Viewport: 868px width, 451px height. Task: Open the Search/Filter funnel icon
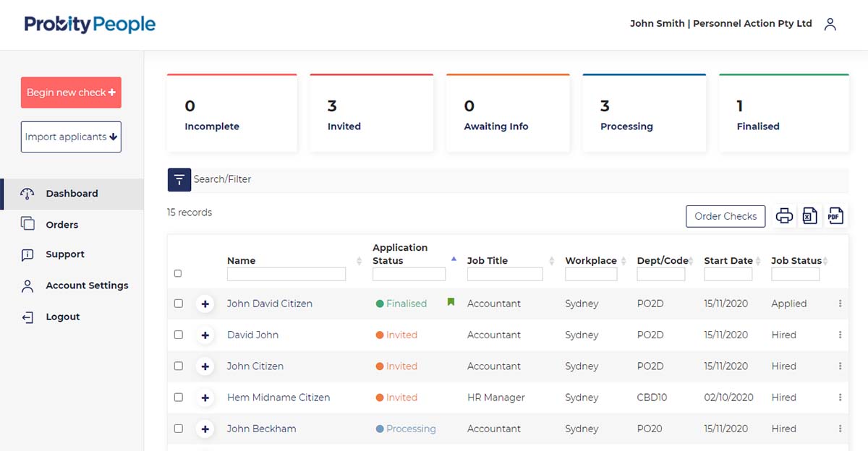coord(179,179)
